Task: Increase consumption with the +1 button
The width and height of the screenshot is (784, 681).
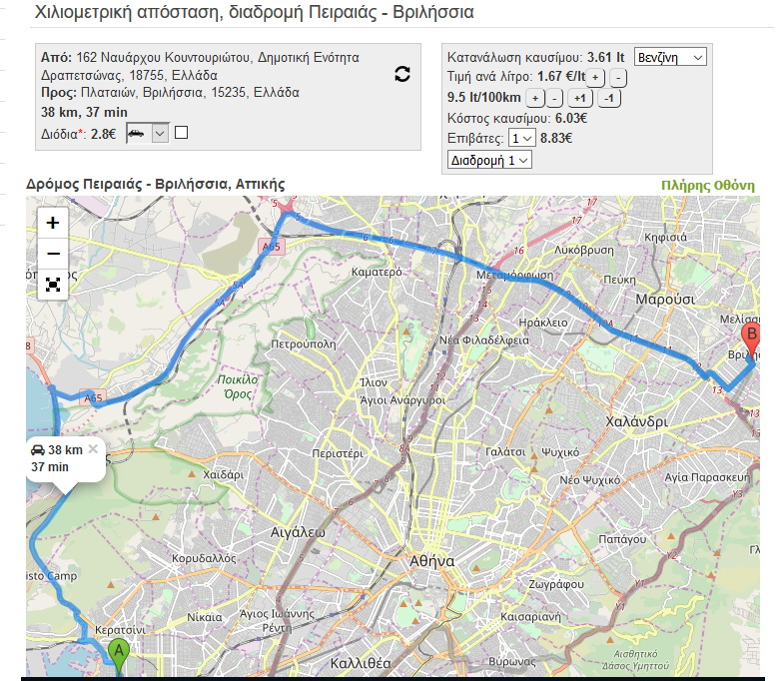Action: 579,98
